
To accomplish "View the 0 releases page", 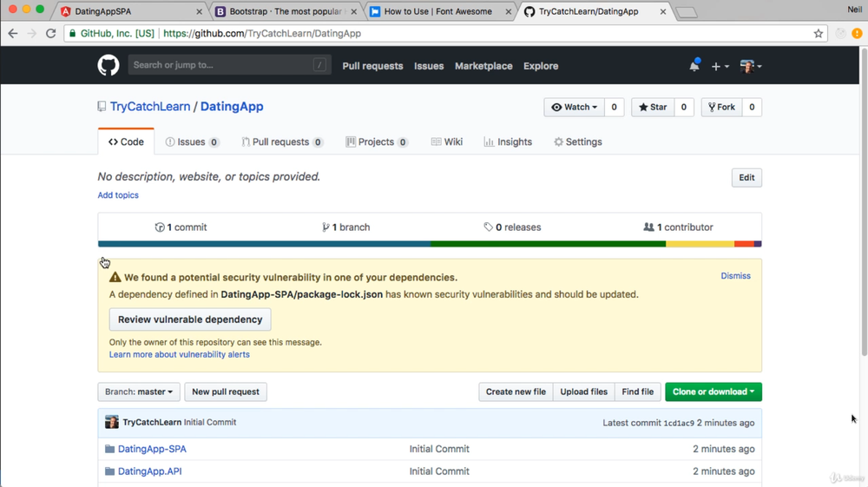I will coord(513,227).
